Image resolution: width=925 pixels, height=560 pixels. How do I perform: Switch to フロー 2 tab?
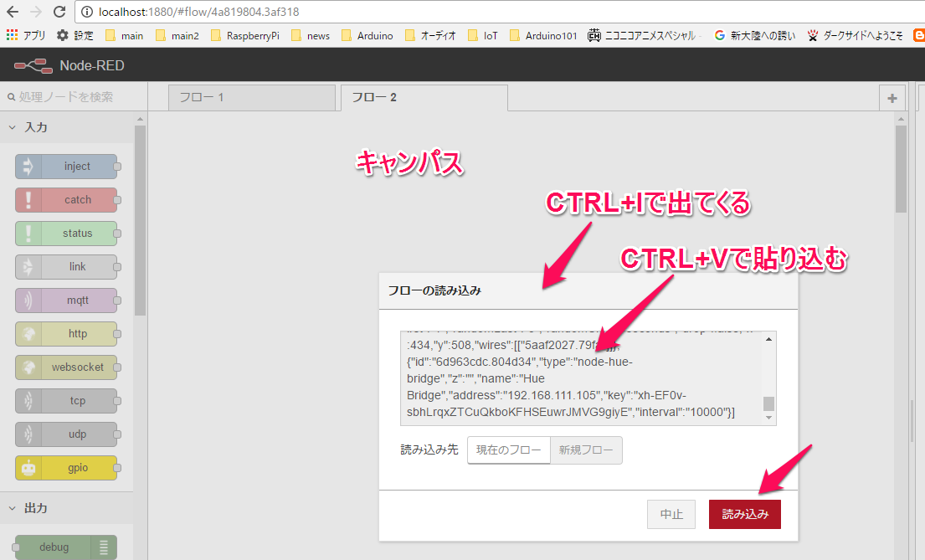424,98
